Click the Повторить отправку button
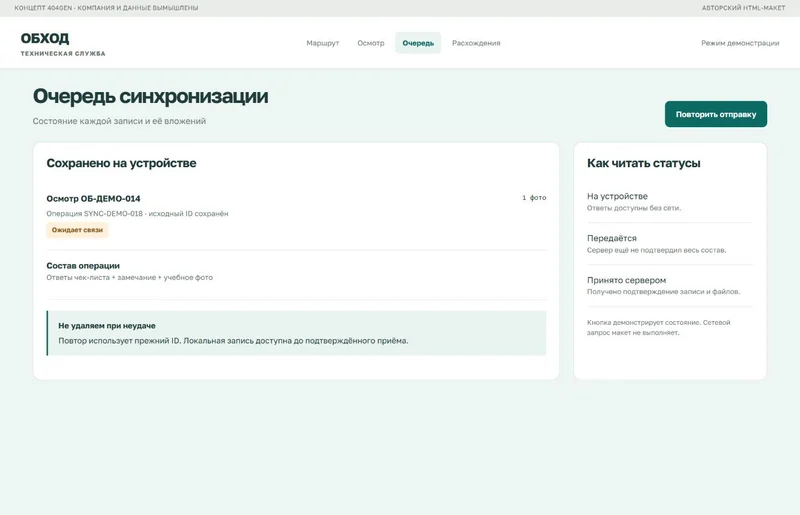The image size is (800, 515). 715,114
